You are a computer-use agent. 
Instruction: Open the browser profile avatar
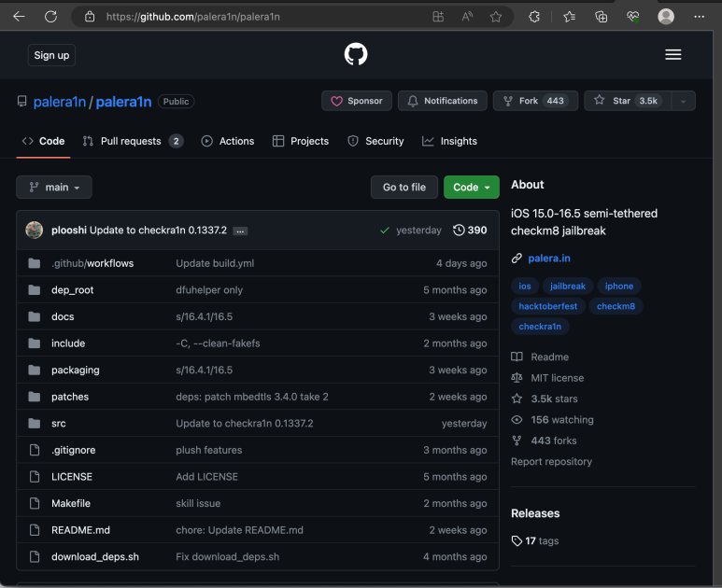coord(666,17)
